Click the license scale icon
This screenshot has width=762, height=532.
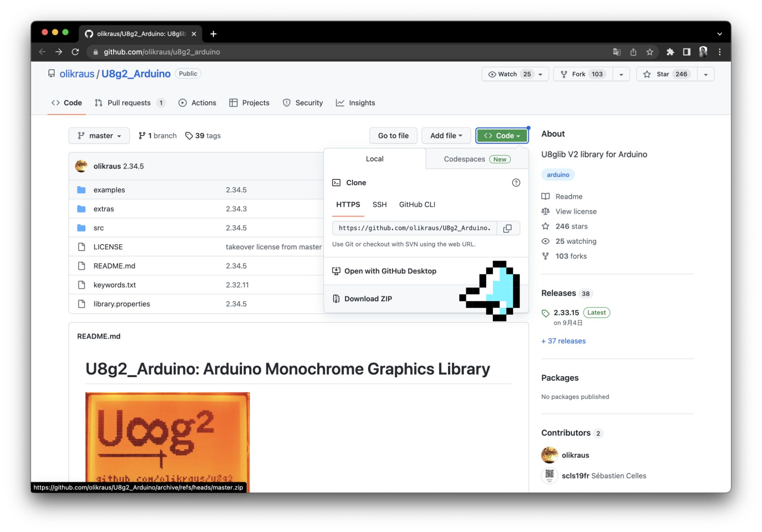(546, 211)
